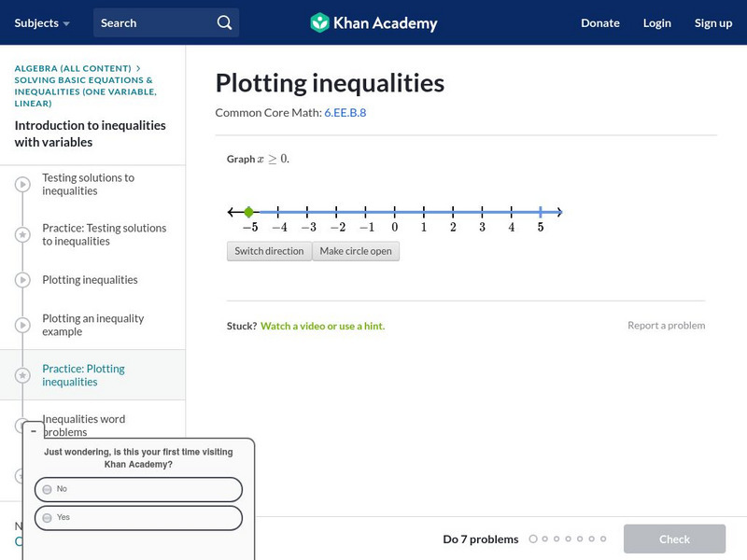Click the green point on the number line
The image size is (747, 560).
248,213
